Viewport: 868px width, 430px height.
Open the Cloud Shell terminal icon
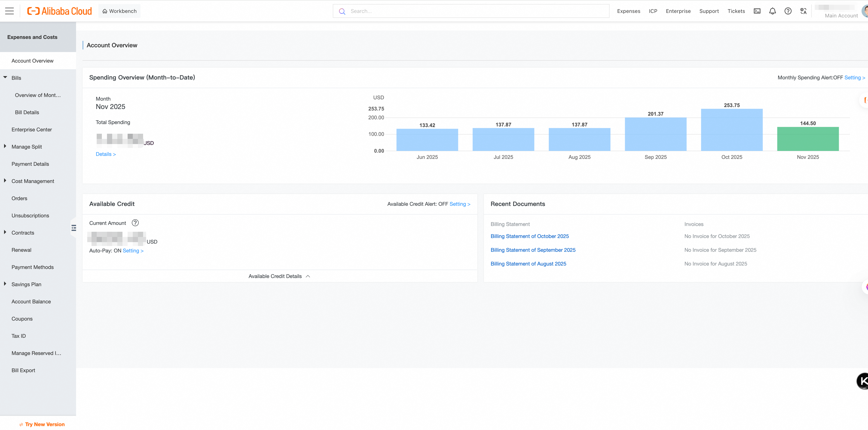coord(757,11)
